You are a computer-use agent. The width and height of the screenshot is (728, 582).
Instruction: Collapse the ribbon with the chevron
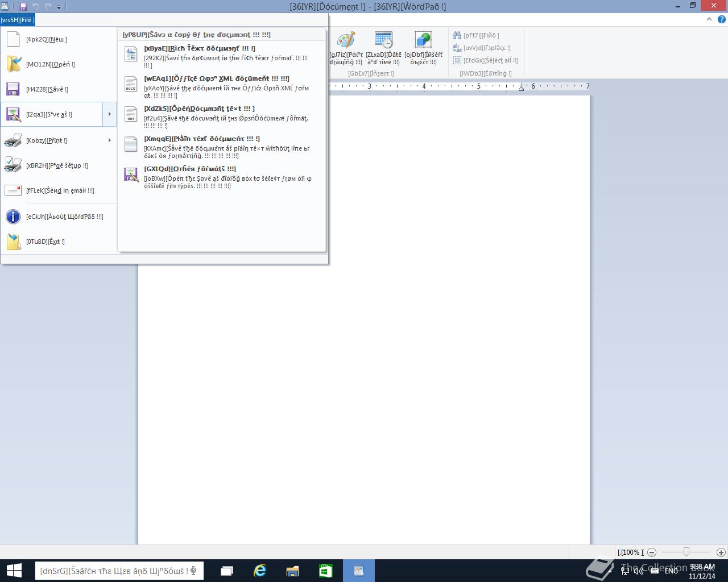point(709,19)
